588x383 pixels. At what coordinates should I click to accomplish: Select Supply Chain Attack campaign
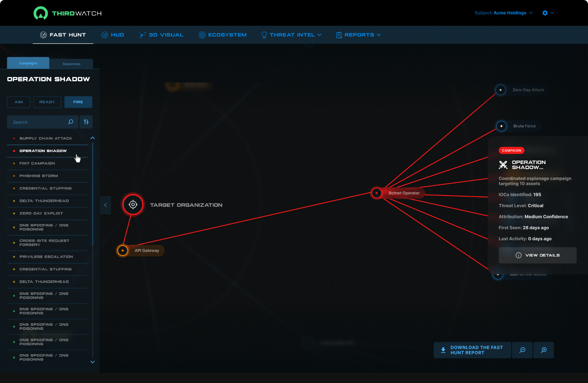47,138
